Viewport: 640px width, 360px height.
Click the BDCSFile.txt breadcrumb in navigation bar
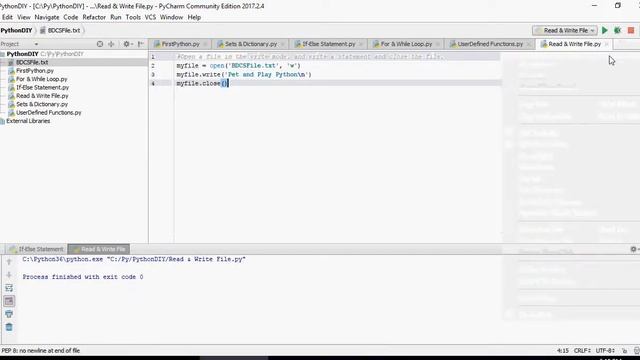click(60, 31)
